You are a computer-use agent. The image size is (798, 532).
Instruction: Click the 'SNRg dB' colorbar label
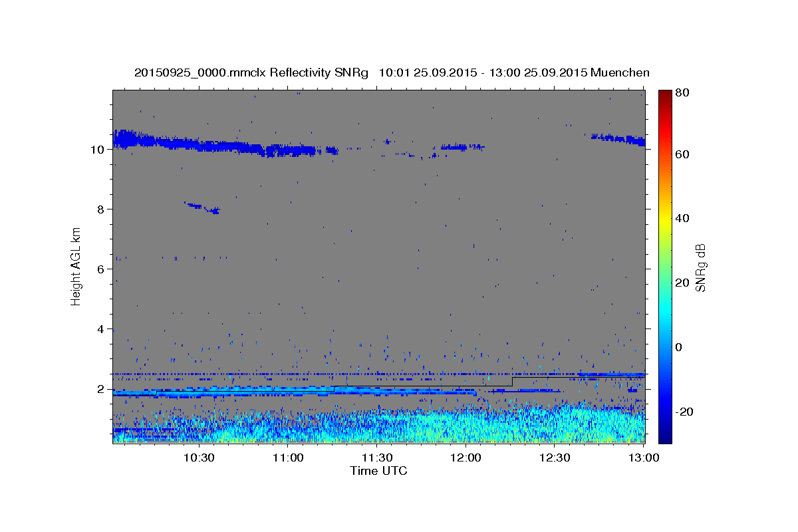(x=700, y=267)
